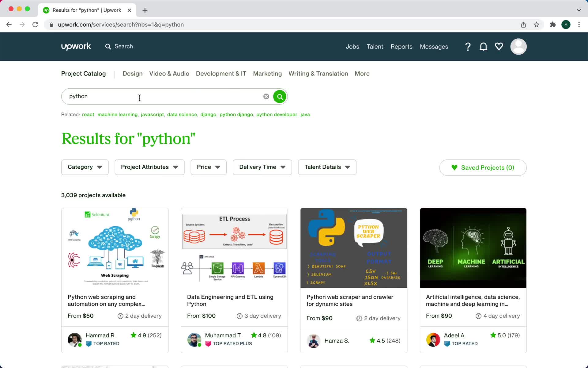Open notifications bell icon
The image size is (588, 368).
coord(483,47)
